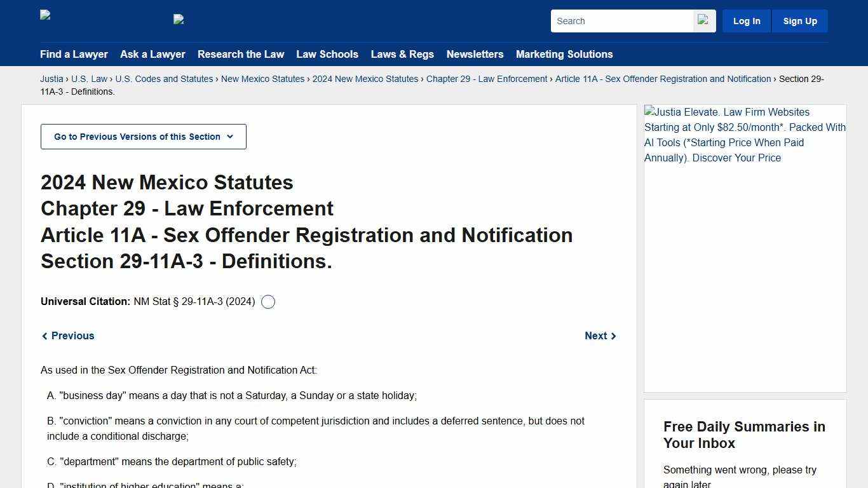This screenshot has height=488, width=868.
Task: Click the Sign Up button
Action: (x=799, y=20)
